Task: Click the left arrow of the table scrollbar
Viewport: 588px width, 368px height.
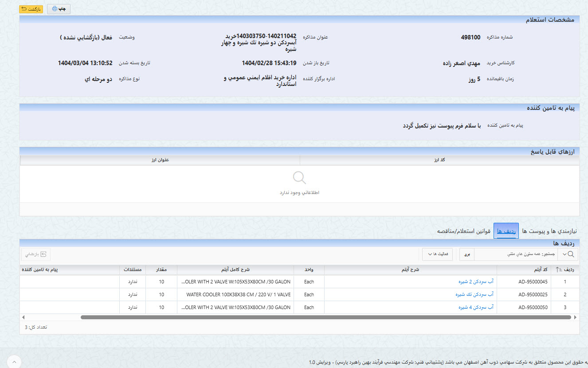Action: tap(24, 317)
